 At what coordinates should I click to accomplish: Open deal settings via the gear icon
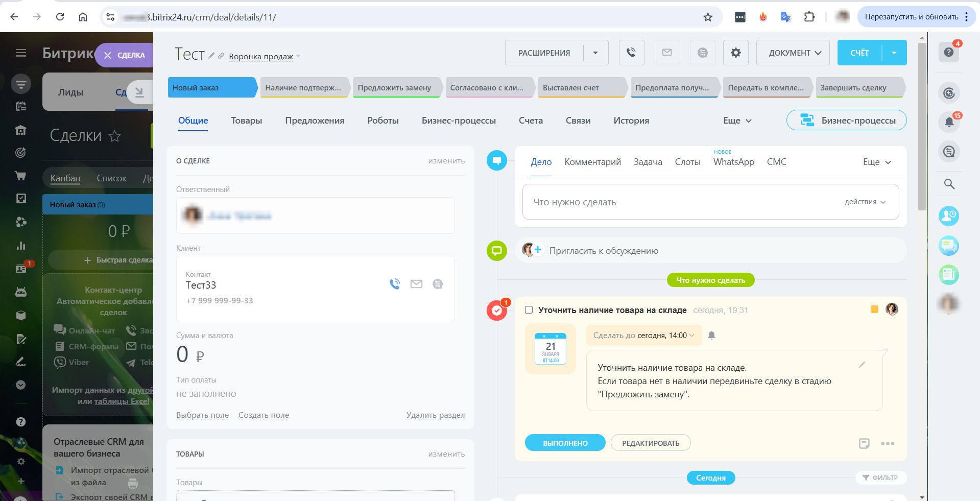coord(735,53)
